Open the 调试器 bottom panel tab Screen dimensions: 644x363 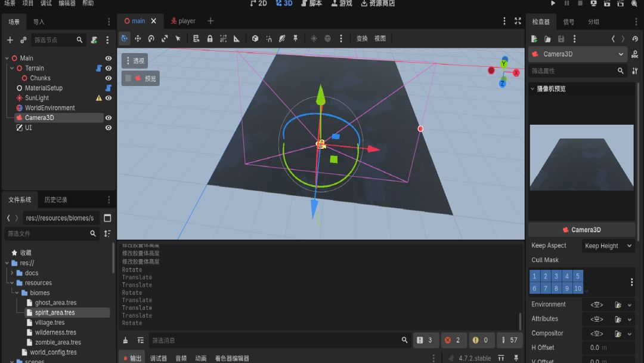pos(159,358)
